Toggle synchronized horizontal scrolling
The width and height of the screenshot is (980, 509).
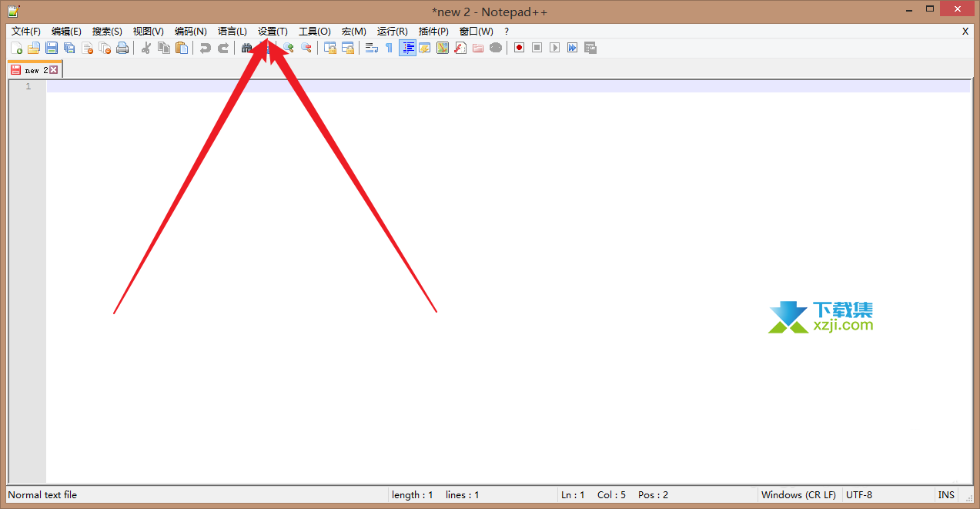coord(347,48)
